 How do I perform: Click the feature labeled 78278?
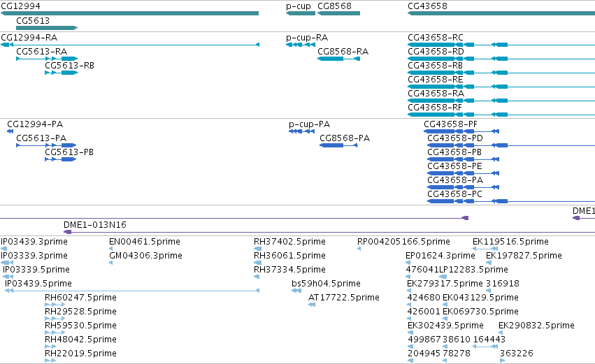tap(457, 354)
